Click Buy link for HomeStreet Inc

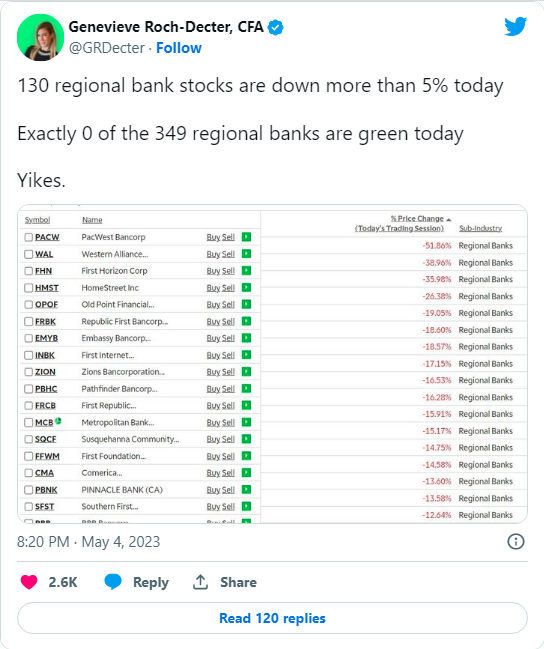click(x=213, y=288)
